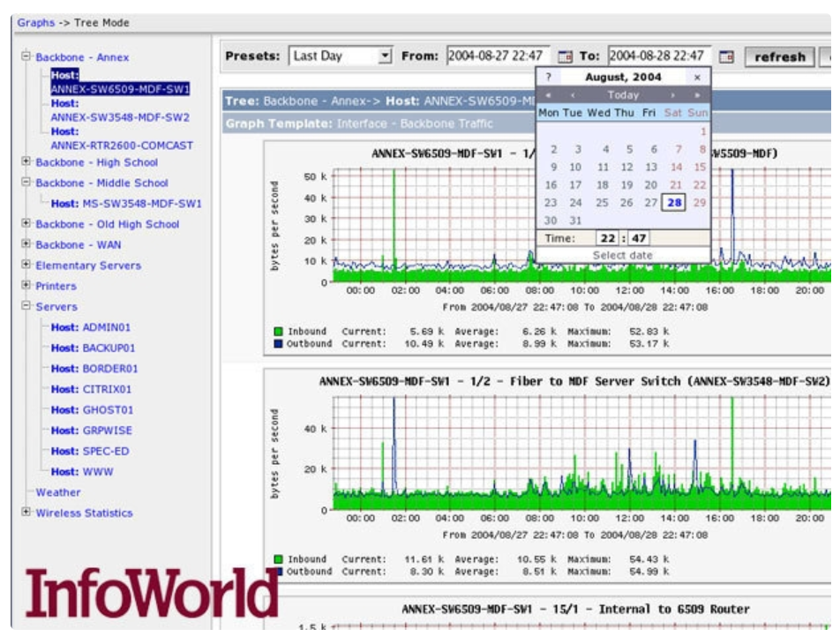Open the Wireless Statistics link

(x=84, y=513)
